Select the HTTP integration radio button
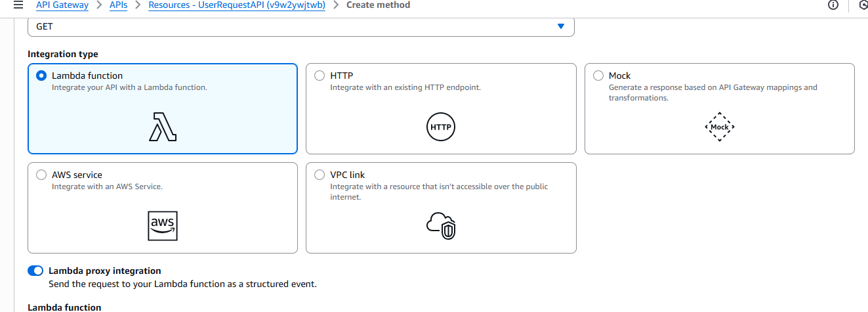 point(320,76)
